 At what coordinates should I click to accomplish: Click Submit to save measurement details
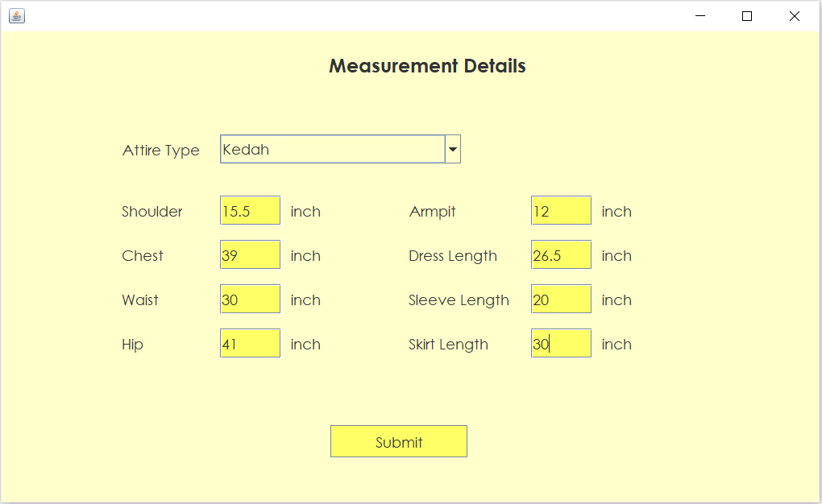point(398,440)
